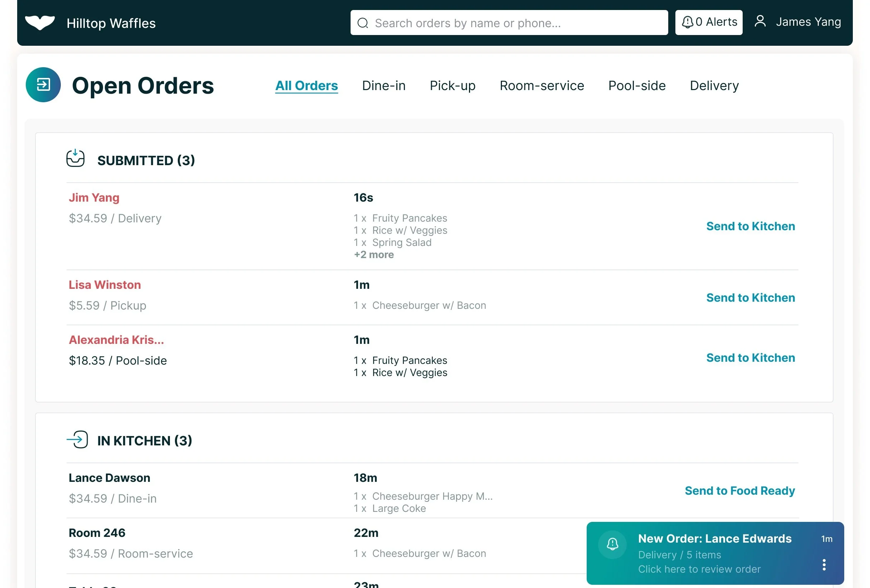
Task: Send Lance Dawson order to Food Ready
Action: click(x=739, y=490)
